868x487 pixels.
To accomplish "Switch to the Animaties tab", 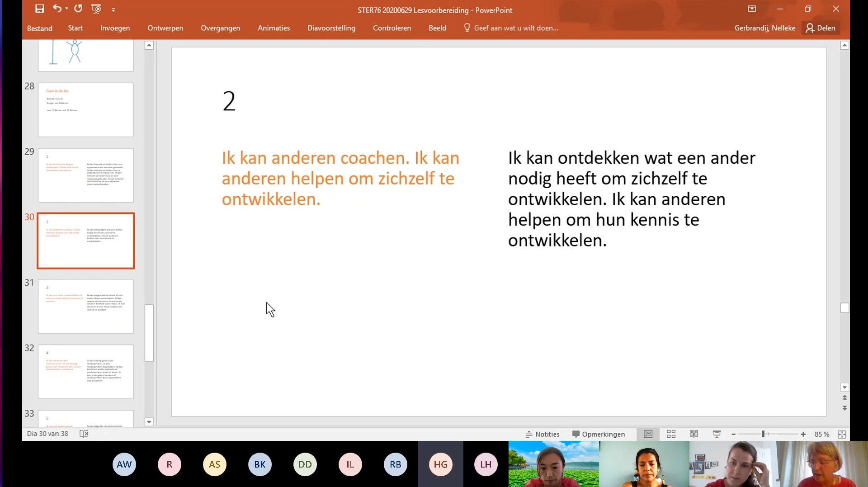I will point(274,28).
